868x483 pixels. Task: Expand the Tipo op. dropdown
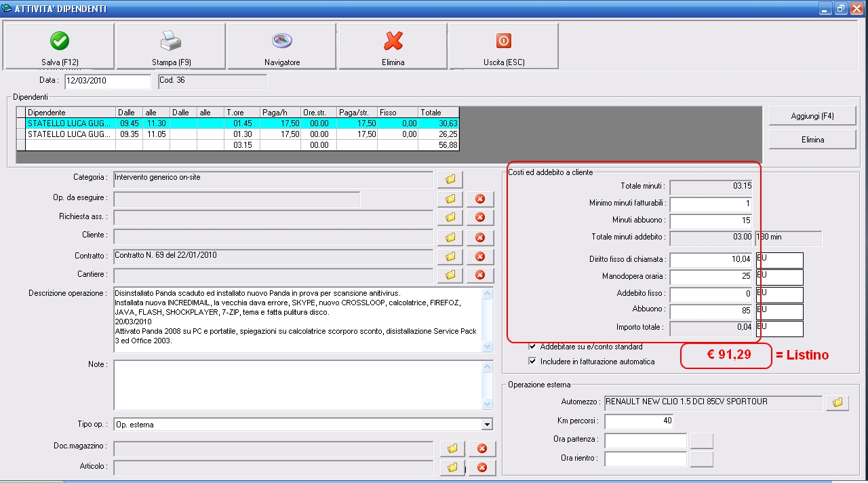coord(486,425)
